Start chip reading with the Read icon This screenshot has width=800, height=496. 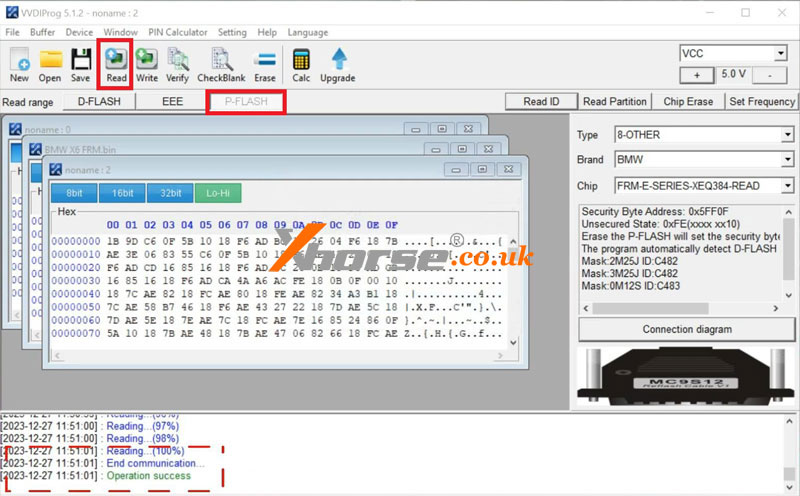[x=116, y=62]
